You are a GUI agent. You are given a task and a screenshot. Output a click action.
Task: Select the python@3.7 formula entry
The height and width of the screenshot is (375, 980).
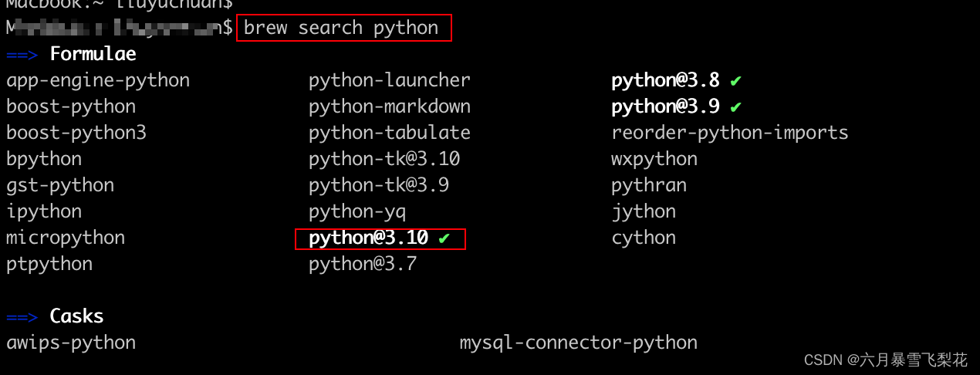point(362,264)
